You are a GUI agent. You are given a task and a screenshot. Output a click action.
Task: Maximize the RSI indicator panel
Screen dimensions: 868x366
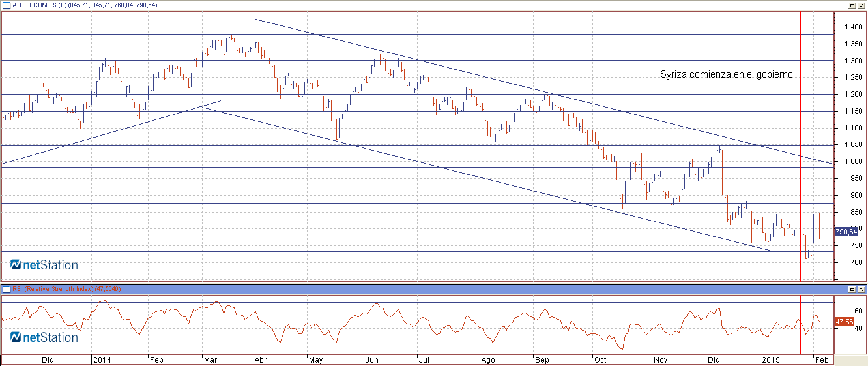click(x=852, y=288)
